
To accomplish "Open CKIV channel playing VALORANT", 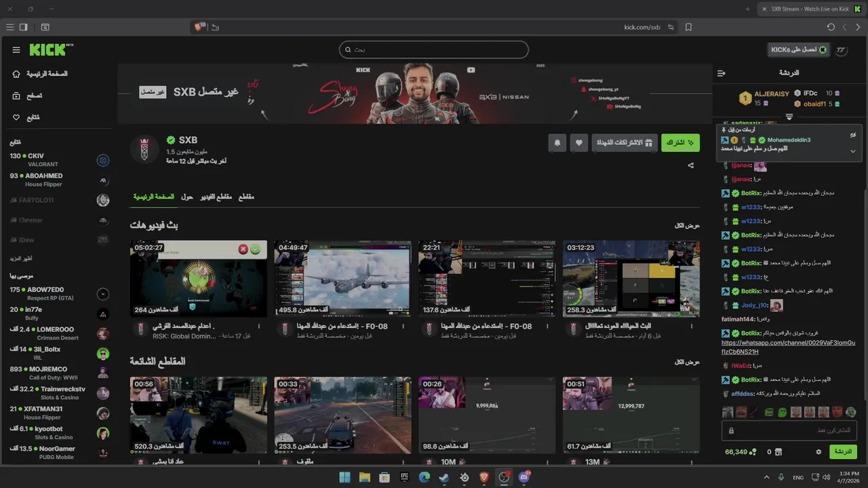I will tap(59, 160).
